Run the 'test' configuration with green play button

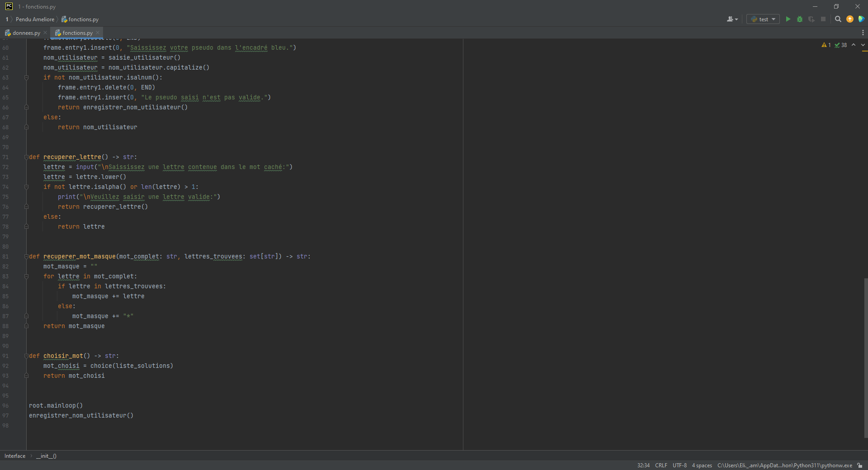(x=788, y=19)
